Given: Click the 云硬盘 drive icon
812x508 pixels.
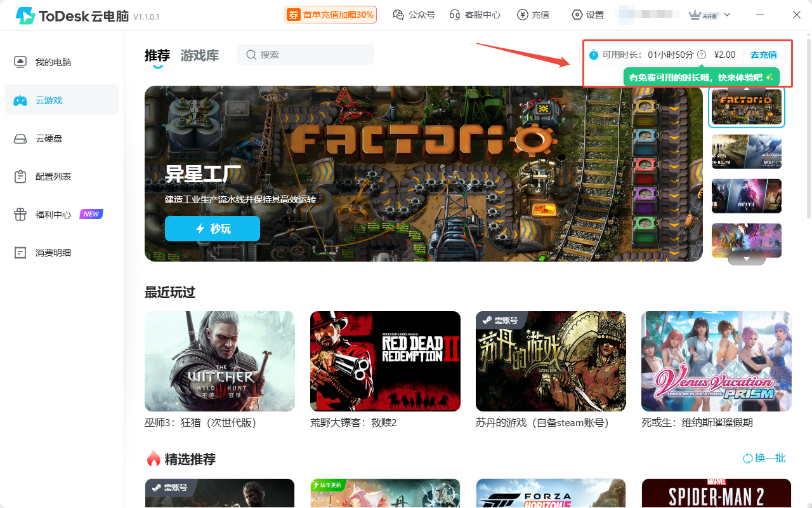Looking at the screenshot, I should point(20,138).
